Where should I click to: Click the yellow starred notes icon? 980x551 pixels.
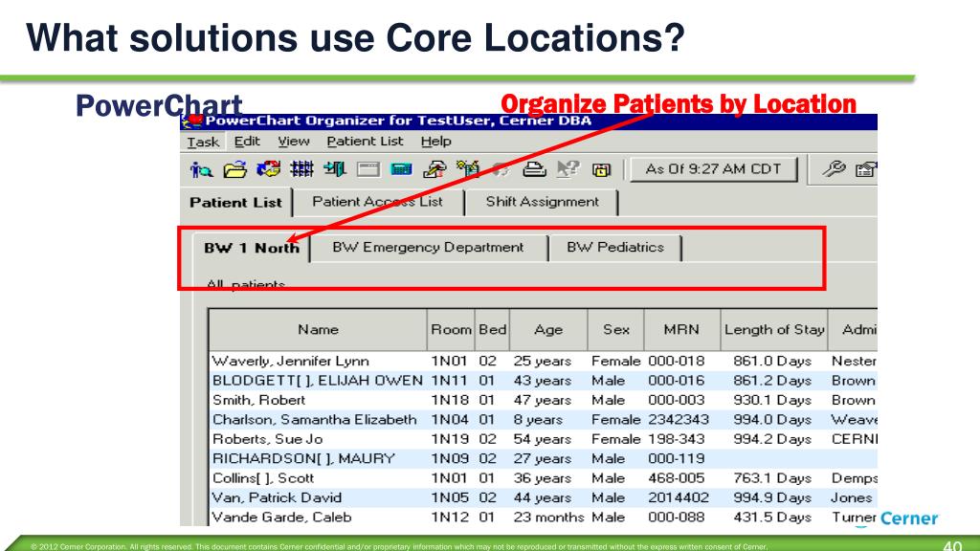467,168
